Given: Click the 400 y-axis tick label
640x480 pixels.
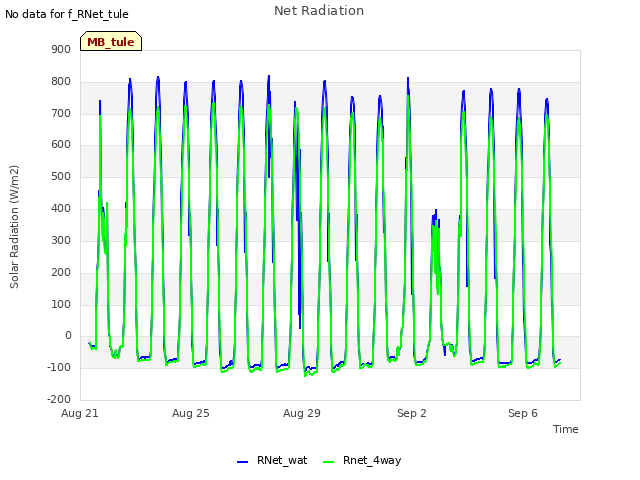Looking at the screenshot, I should (x=61, y=208).
